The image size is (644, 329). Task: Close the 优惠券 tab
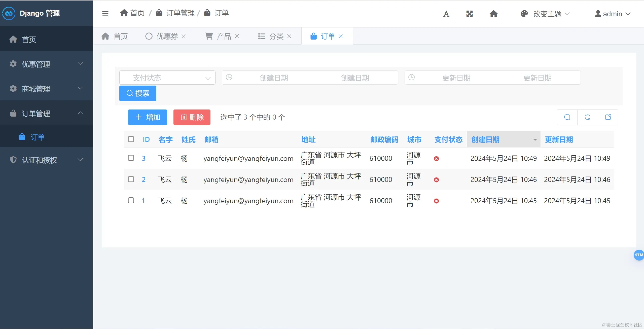pos(184,36)
